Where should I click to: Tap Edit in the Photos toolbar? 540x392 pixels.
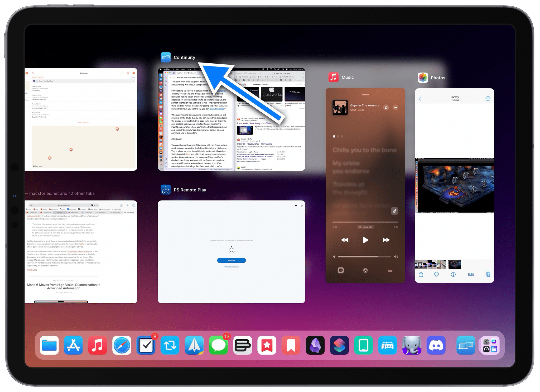coord(471,274)
